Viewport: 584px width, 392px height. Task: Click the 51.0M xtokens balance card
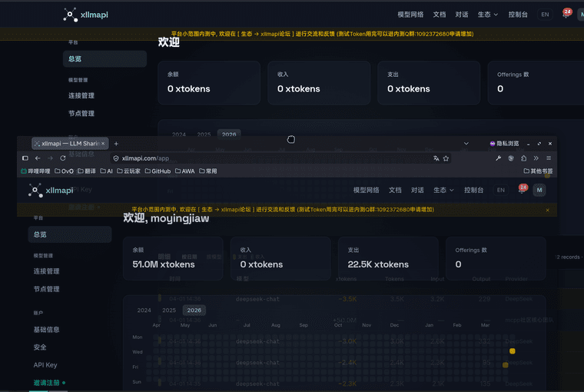click(x=173, y=258)
